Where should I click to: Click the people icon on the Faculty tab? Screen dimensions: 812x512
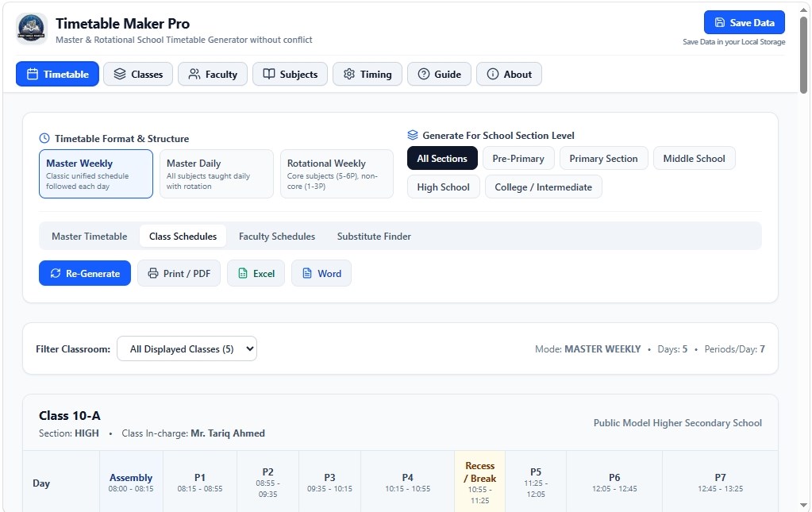194,74
